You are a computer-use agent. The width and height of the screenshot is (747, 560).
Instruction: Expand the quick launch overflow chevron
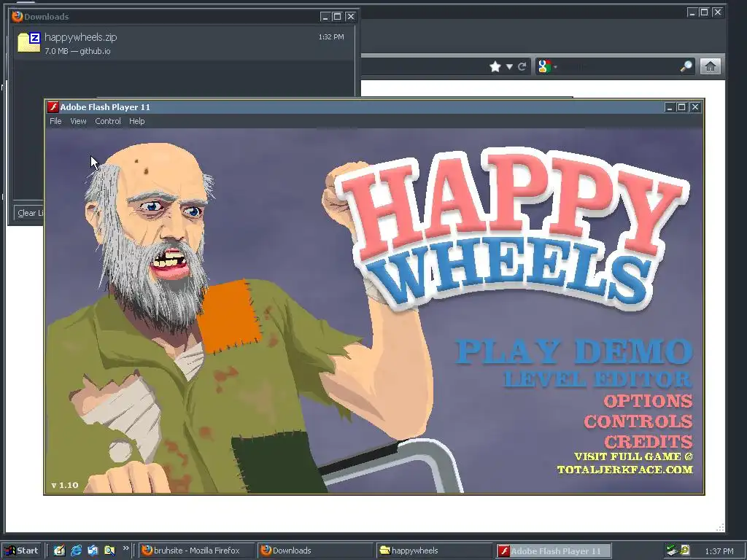pos(125,548)
